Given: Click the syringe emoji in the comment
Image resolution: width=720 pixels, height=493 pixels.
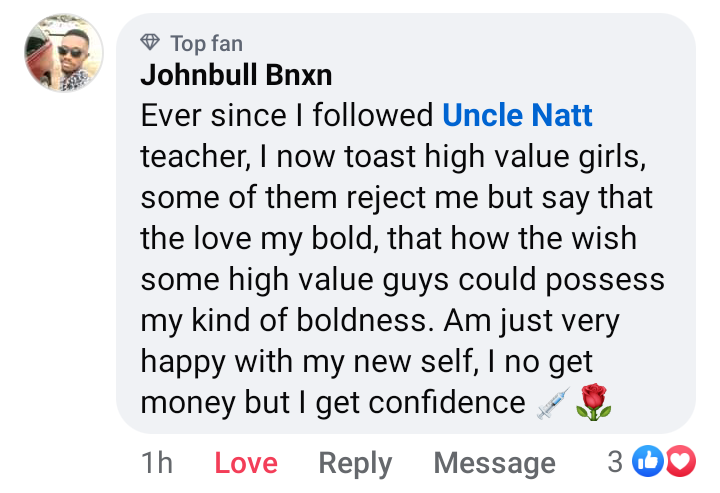Looking at the screenshot, I should click(553, 403).
